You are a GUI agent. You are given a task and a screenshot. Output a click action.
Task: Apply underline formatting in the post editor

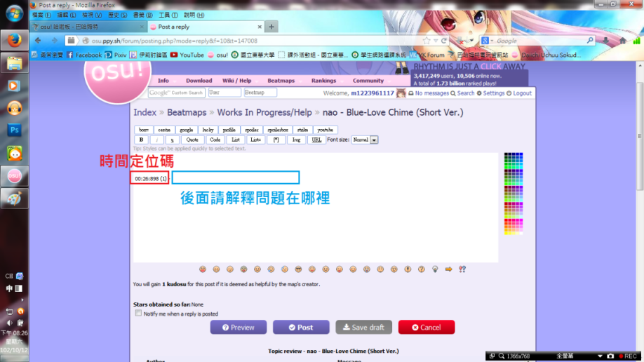172,140
